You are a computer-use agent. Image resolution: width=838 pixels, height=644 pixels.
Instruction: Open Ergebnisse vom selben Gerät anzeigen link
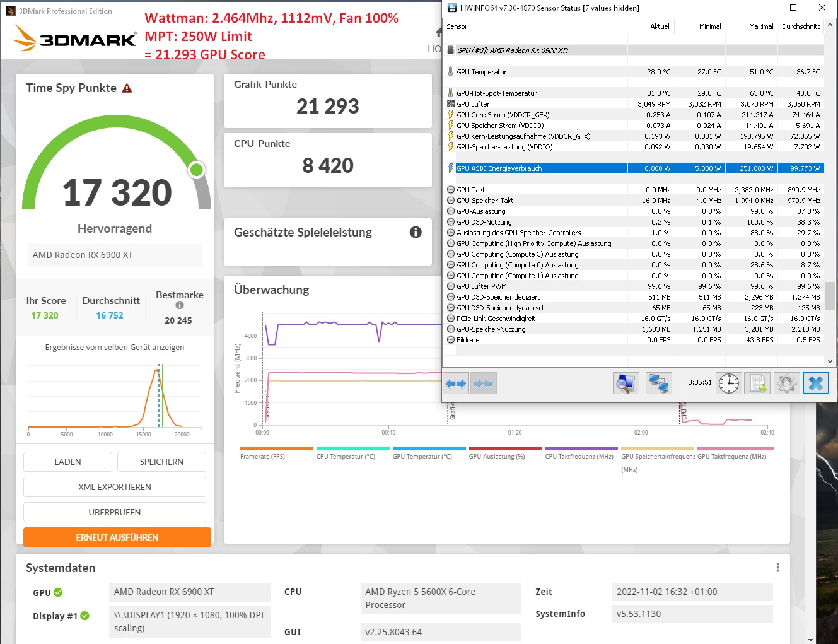(x=115, y=348)
